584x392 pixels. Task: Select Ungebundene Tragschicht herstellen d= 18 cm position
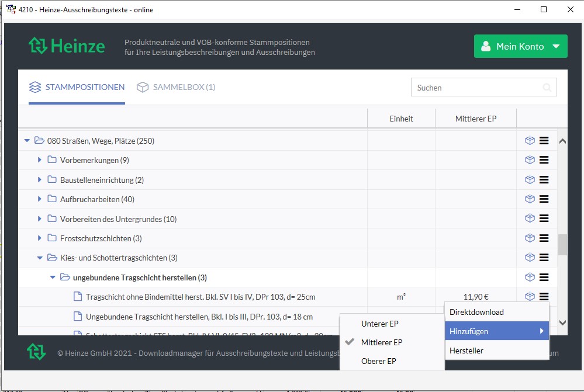pos(199,317)
